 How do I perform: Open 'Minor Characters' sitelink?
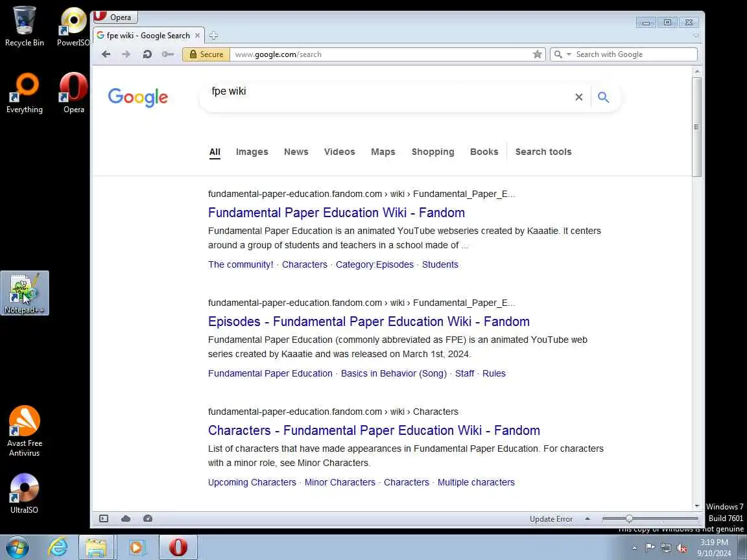click(340, 482)
